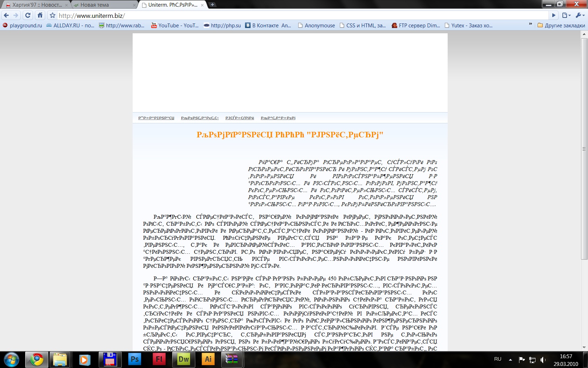588x368 pixels.
Task: Open the wrench tools menu
Action: pos(580,15)
